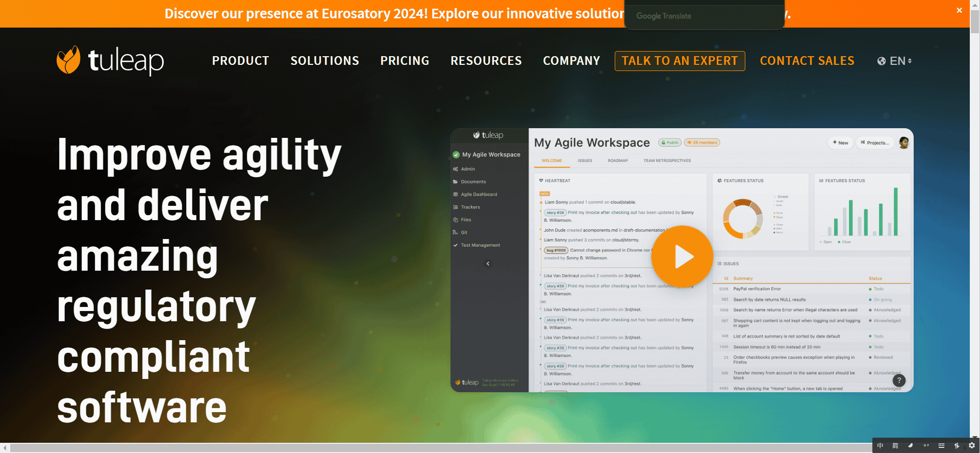980x453 pixels.
Task: Click the globe language icon
Action: pyautogui.click(x=882, y=61)
